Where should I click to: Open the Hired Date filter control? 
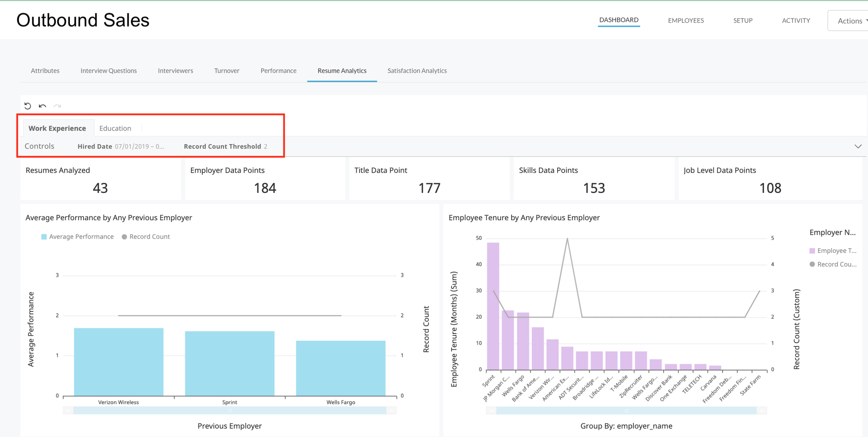120,146
